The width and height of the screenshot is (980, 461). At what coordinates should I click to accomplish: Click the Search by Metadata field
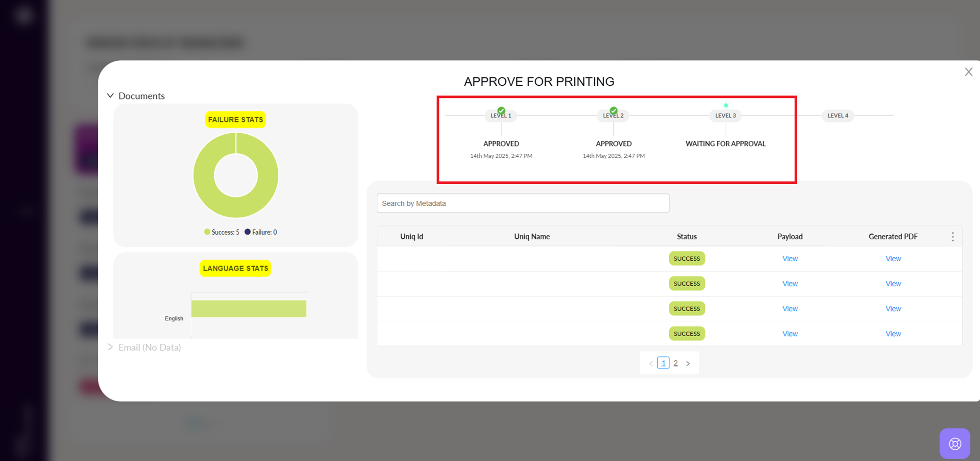pyautogui.click(x=522, y=203)
